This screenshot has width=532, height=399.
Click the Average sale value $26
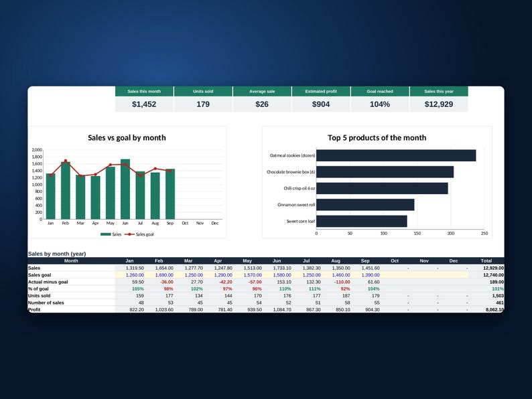point(262,104)
